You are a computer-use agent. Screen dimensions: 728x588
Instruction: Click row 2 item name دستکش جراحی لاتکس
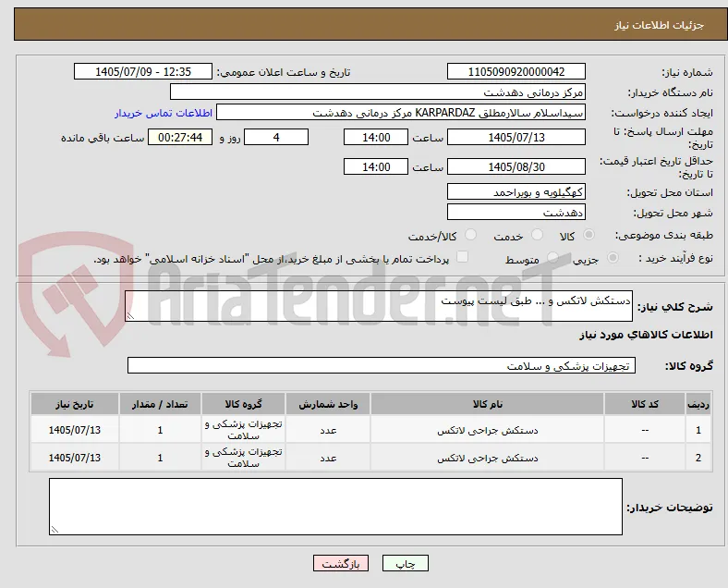click(488, 459)
